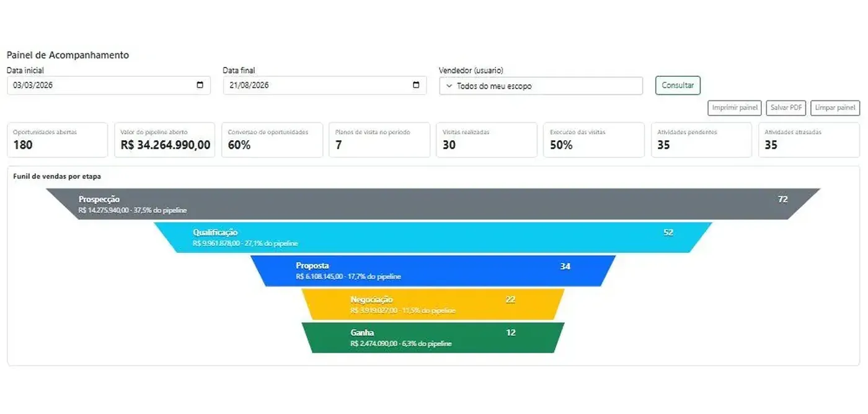Select the Atividades pendentes card
This screenshot has height=414, width=868.
click(x=701, y=139)
